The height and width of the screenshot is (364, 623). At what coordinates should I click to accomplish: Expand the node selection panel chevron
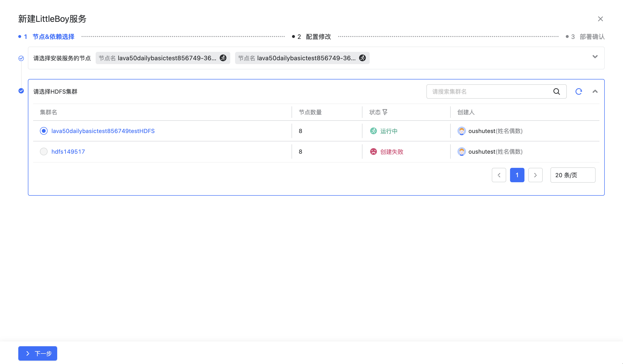click(595, 57)
